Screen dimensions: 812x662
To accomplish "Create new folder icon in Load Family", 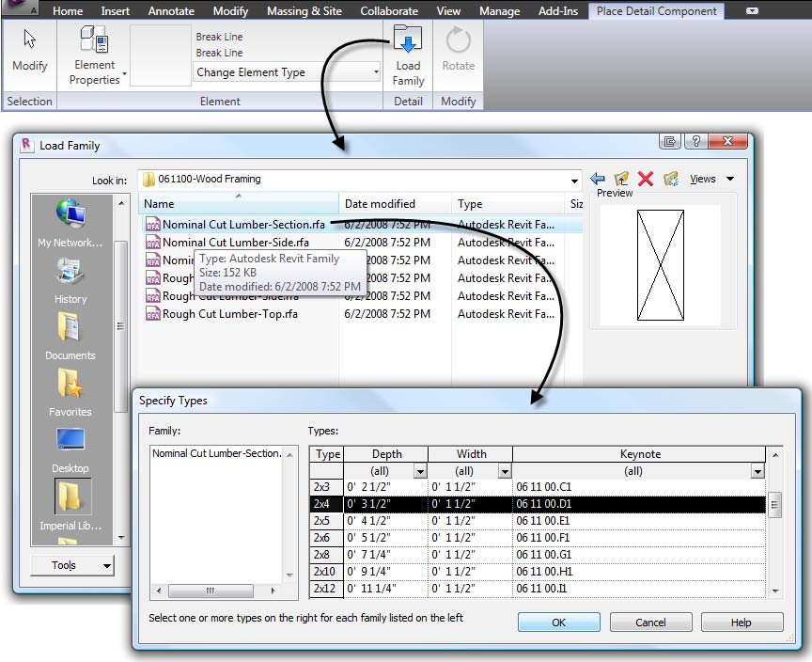I will click(671, 179).
